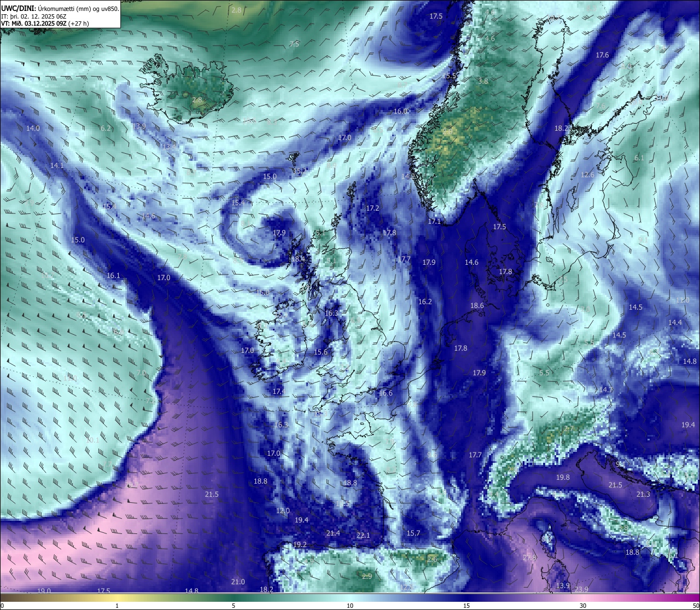This screenshot has height=610, width=700.
Task: Click the 16.2 value label
Action: (425, 302)
